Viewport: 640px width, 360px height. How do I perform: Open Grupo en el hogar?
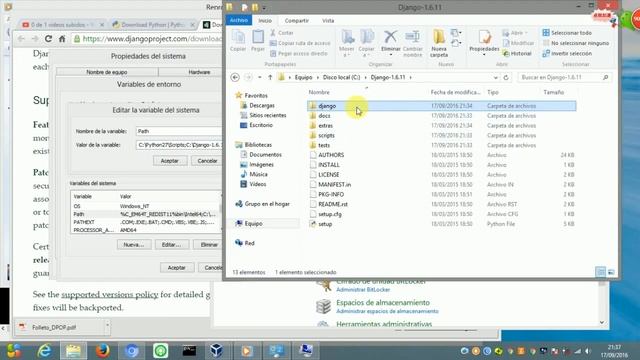pos(267,204)
